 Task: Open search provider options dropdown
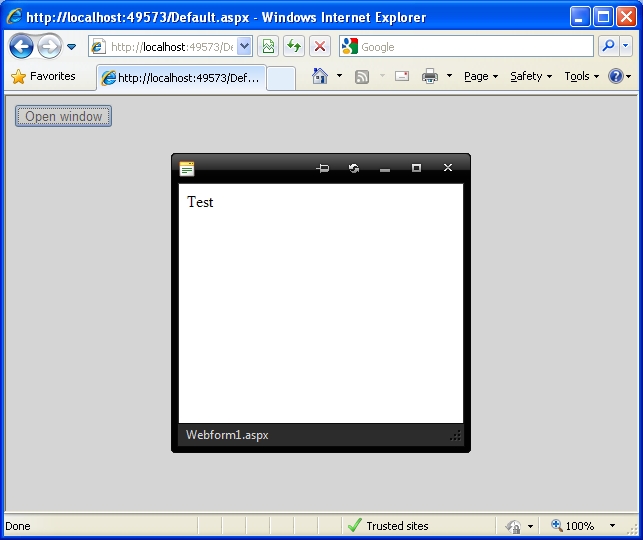[x=625, y=46]
